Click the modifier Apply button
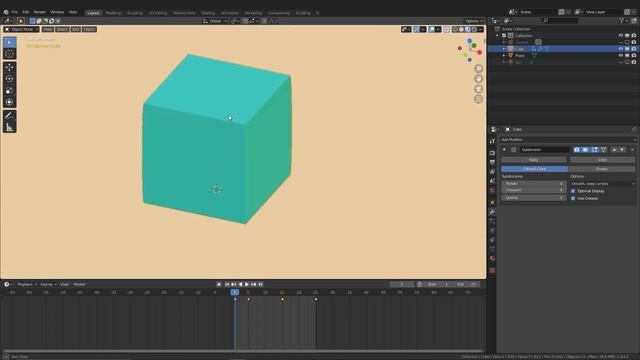This screenshot has height=360, width=640. [x=534, y=160]
